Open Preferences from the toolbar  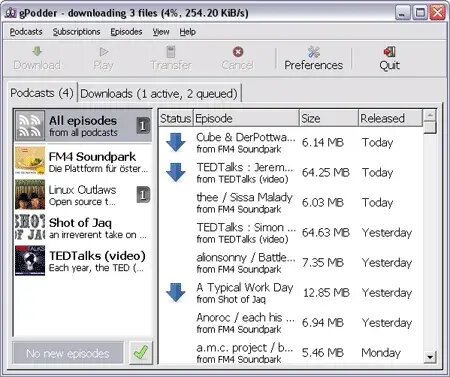pos(313,59)
